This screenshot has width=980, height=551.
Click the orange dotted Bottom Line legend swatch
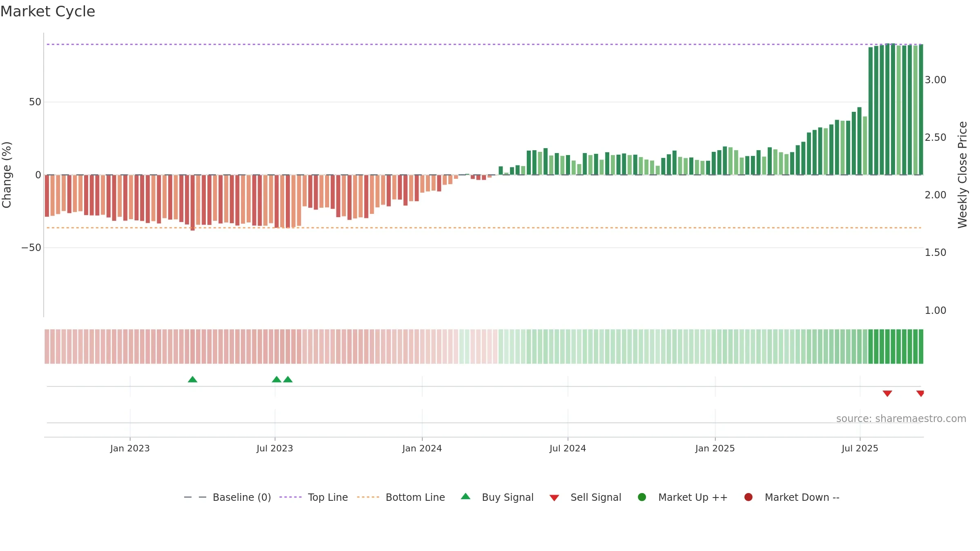click(x=368, y=497)
